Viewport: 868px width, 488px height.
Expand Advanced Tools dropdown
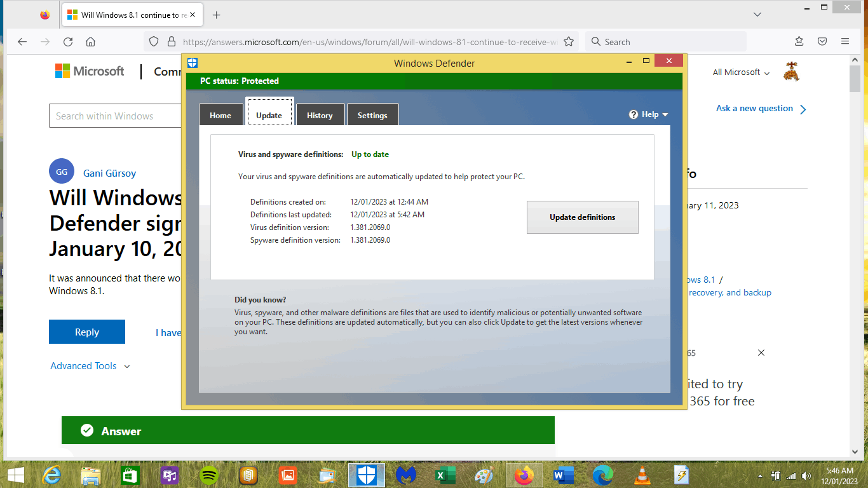pos(90,366)
